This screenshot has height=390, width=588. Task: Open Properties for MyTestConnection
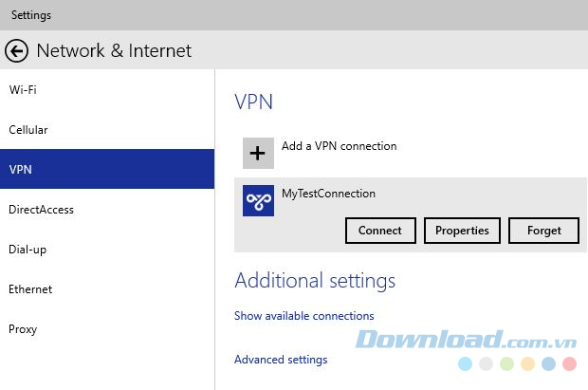point(462,231)
